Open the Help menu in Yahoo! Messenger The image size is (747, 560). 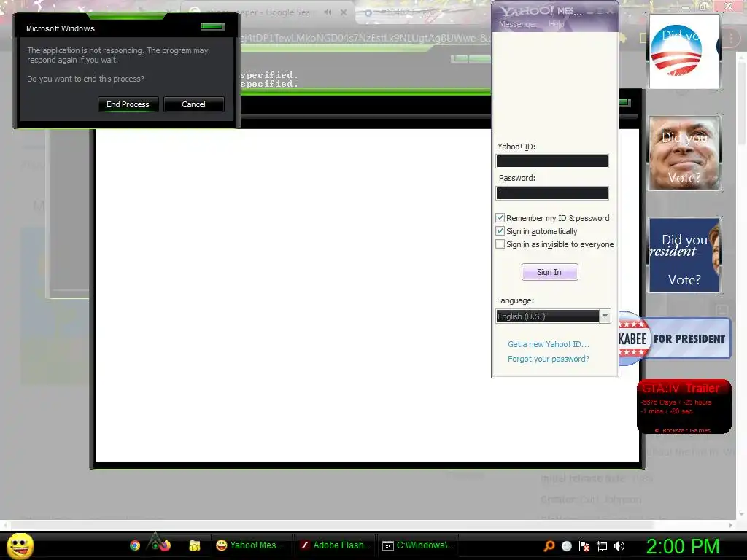point(556,24)
